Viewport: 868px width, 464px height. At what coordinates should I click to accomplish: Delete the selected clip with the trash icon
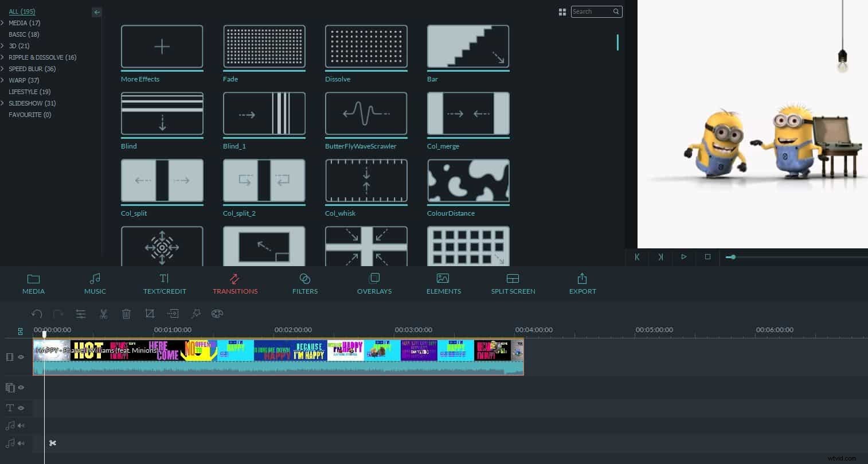127,314
